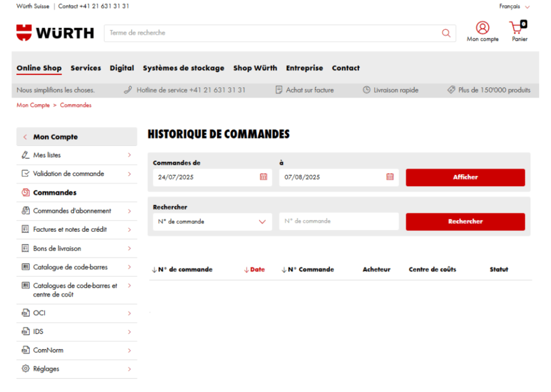The height and width of the screenshot is (392, 551).
Task: Click the Livraison rapide clock icon
Action: click(x=366, y=90)
